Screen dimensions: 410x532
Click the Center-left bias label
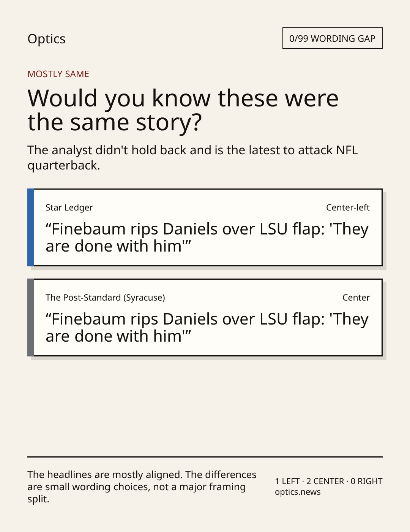pyautogui.click(x=348, y=207)
